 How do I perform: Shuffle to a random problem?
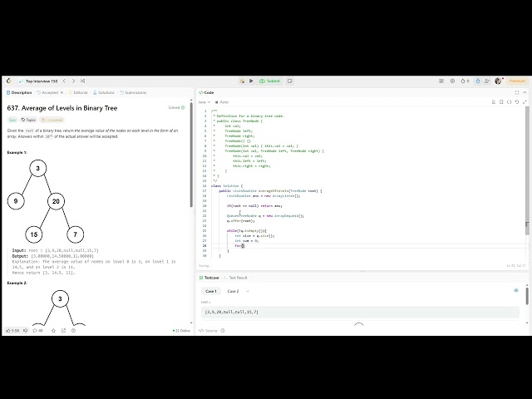click(x=83, y=81)
